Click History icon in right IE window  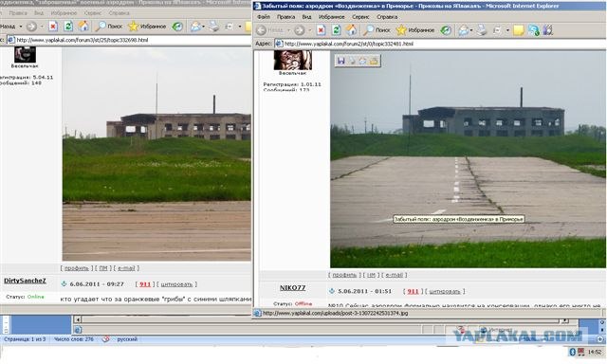click(446, 30)
